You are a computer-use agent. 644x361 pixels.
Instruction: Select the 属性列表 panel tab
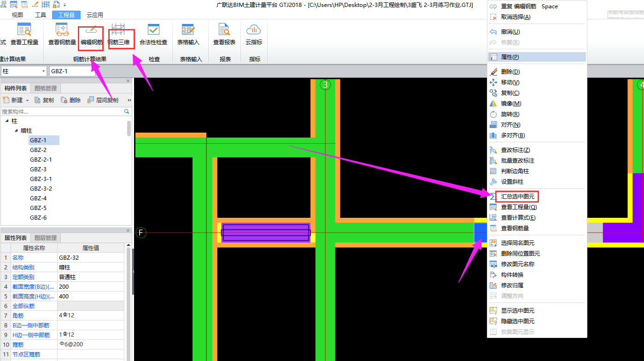point(16,238)
